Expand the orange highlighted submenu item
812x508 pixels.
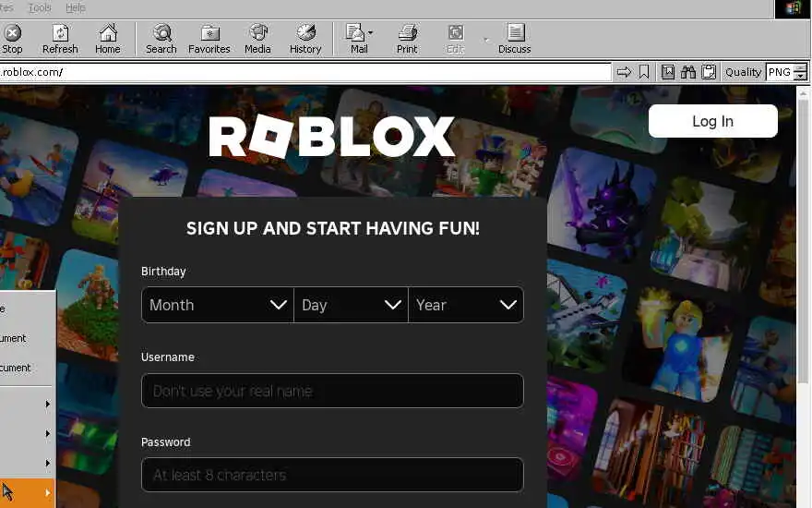click(x=27, y=492)
